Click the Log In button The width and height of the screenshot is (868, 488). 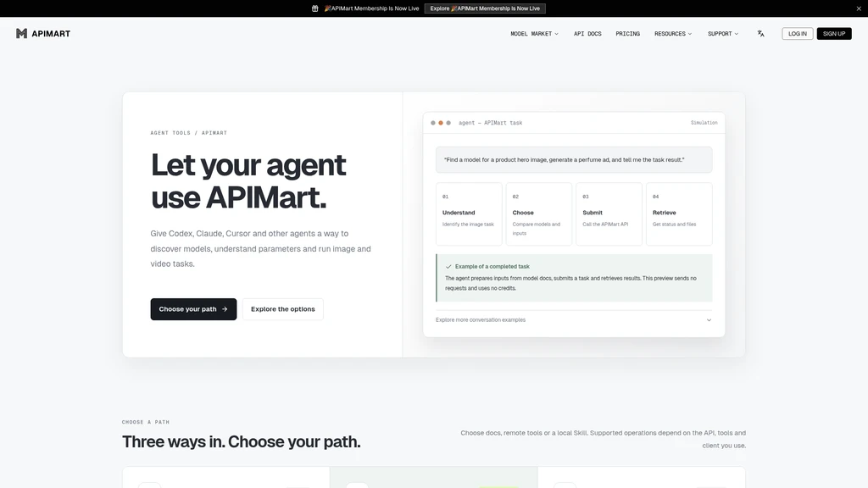coord(797,34)
